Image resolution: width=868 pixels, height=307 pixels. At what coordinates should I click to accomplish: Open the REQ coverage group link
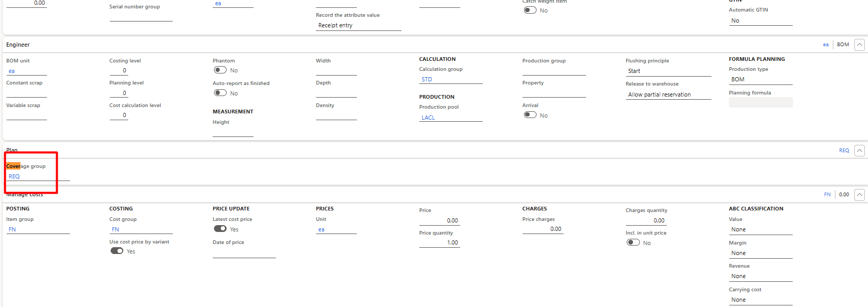tap(14, 177)
